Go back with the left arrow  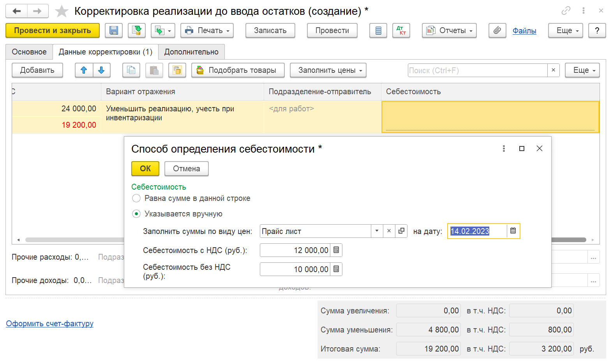pos(16,11)
